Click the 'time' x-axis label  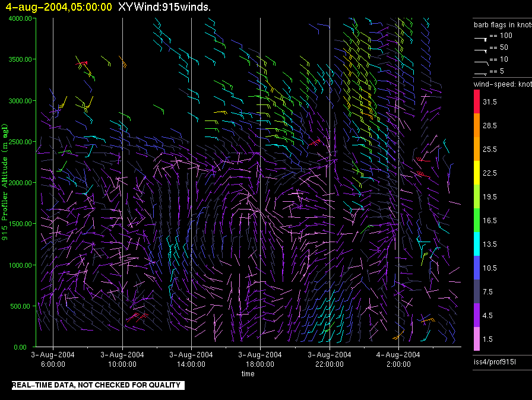248,373
